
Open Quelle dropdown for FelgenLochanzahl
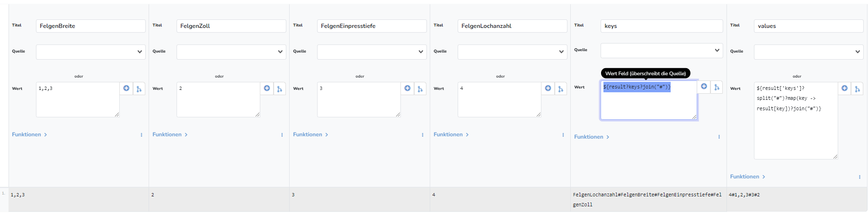click(x=513, y=52)
